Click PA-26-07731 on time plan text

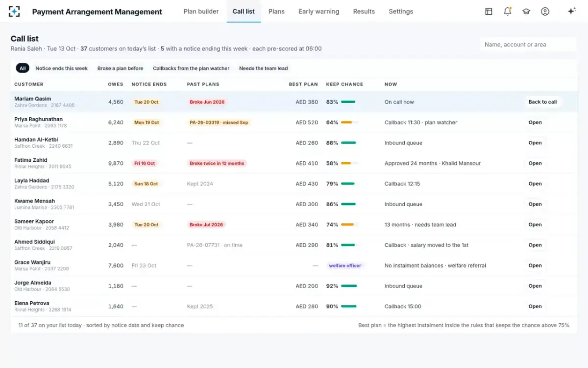point(215,245)
